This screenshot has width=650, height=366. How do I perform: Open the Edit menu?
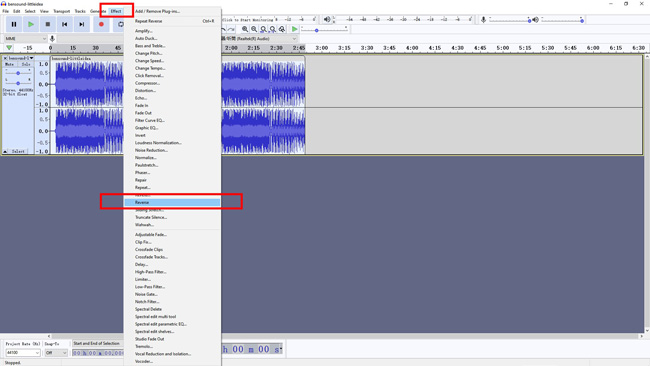(x=17, y=11)
